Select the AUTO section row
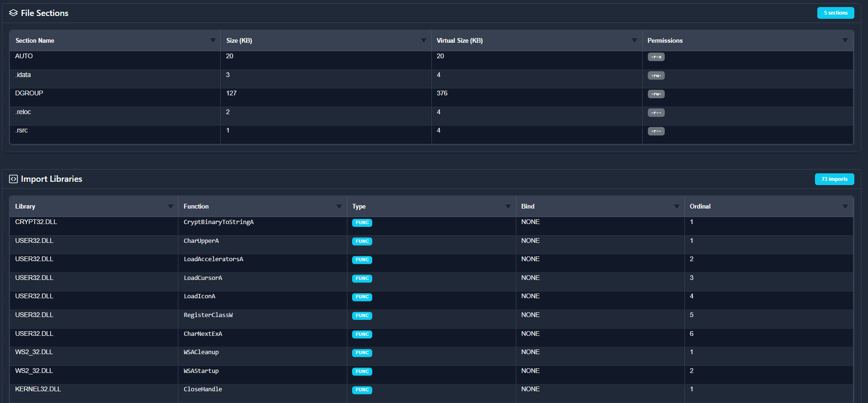The height and width of the screenshot is (403, 868). [431, 61]
